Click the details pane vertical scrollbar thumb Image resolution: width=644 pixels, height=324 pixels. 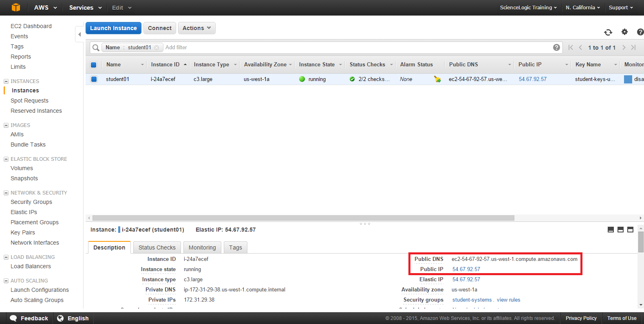pyautogui.click(x=641, y=242)
